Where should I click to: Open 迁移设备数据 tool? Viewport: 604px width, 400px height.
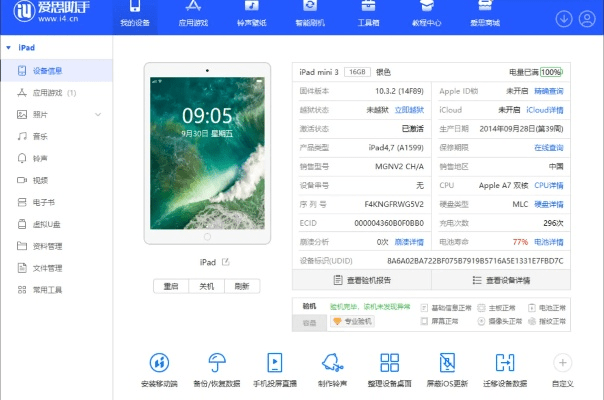point(505,369)
